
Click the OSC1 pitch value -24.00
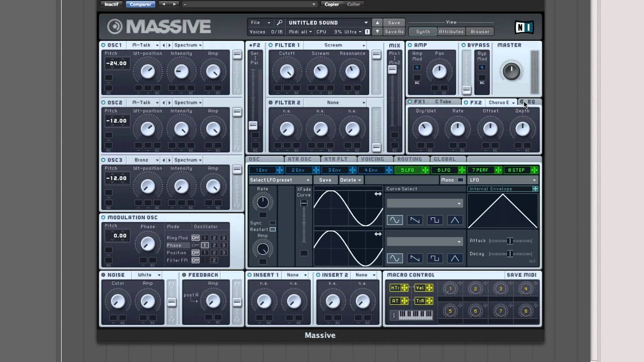(117, 63)
